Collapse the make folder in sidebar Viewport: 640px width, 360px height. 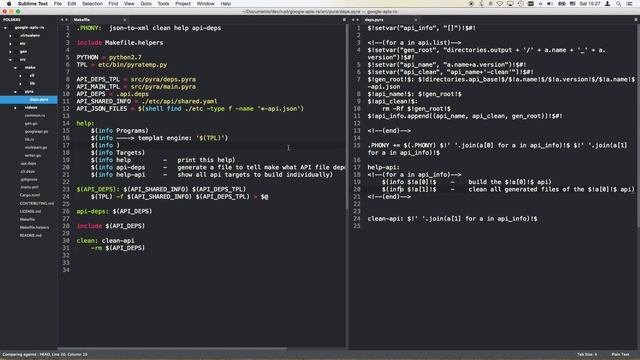coord(16,67)
